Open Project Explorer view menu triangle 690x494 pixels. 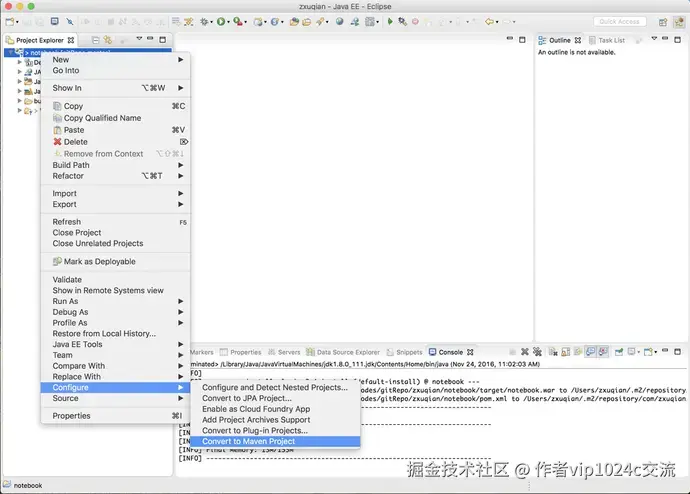pos(139,39)
